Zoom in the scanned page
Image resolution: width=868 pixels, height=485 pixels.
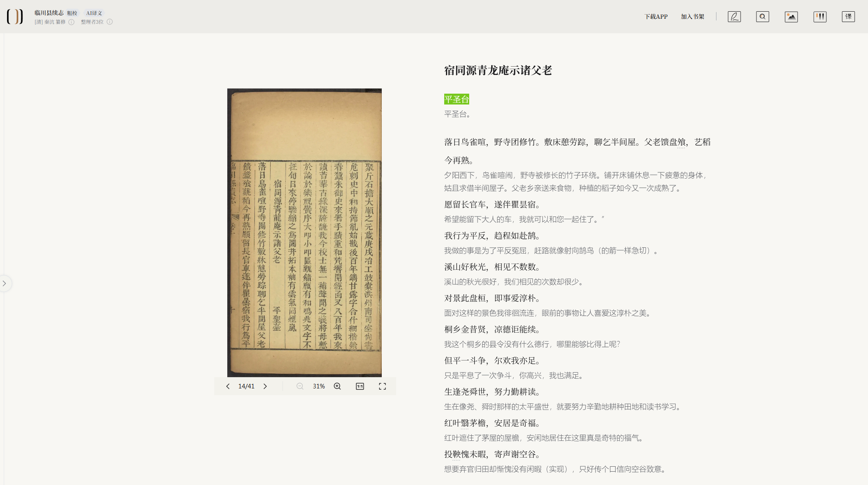point(337,386)
